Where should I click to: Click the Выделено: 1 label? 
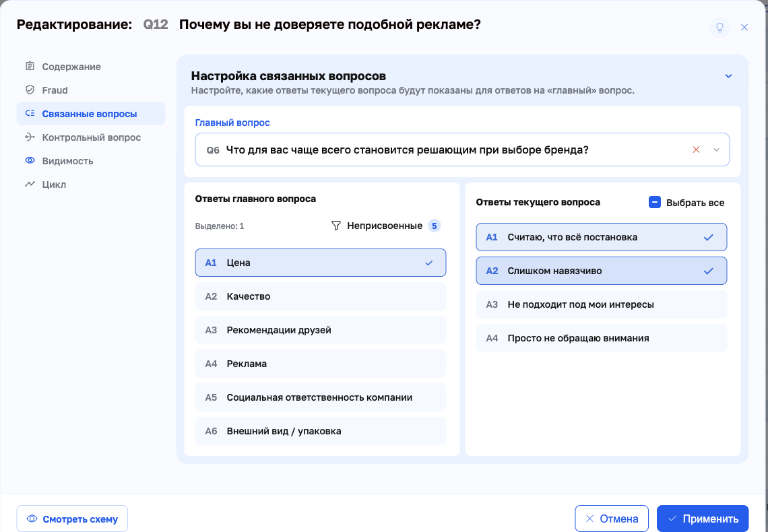point(220,226)
